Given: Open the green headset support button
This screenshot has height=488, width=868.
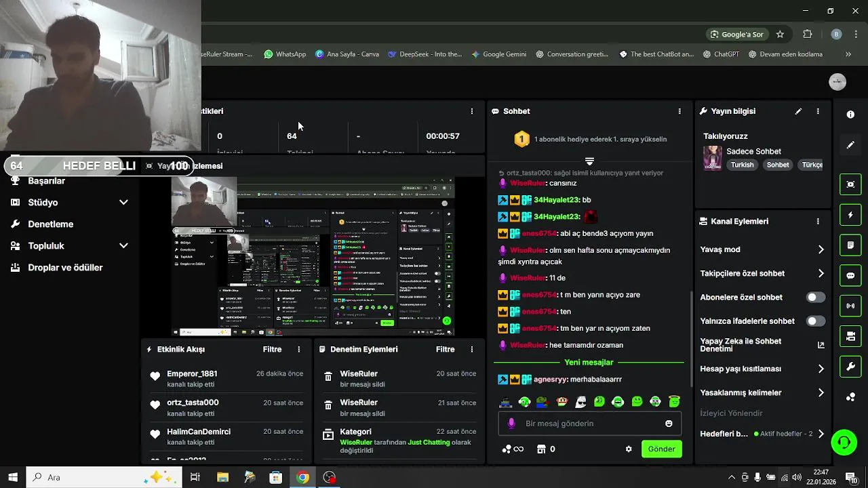Looking at the screenshot, I should [x=844, y=443].
